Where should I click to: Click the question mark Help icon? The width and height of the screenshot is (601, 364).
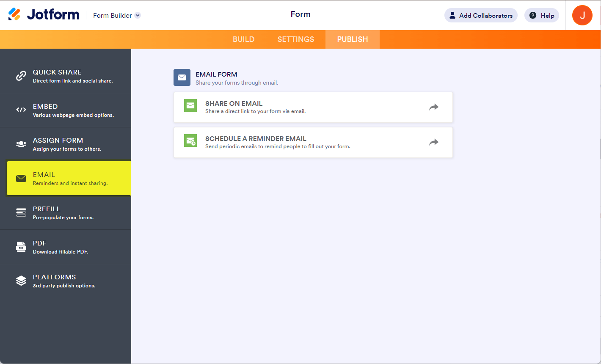[x=533, y=15]
